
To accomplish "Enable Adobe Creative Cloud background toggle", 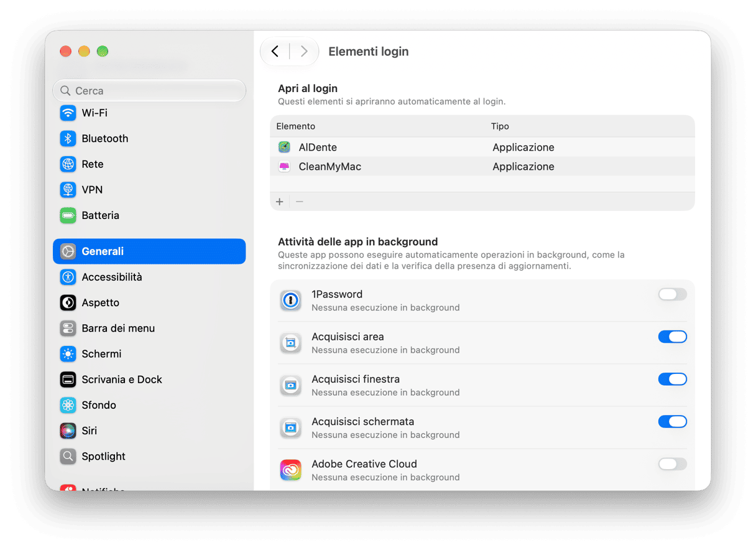I will tap(673, 464).
